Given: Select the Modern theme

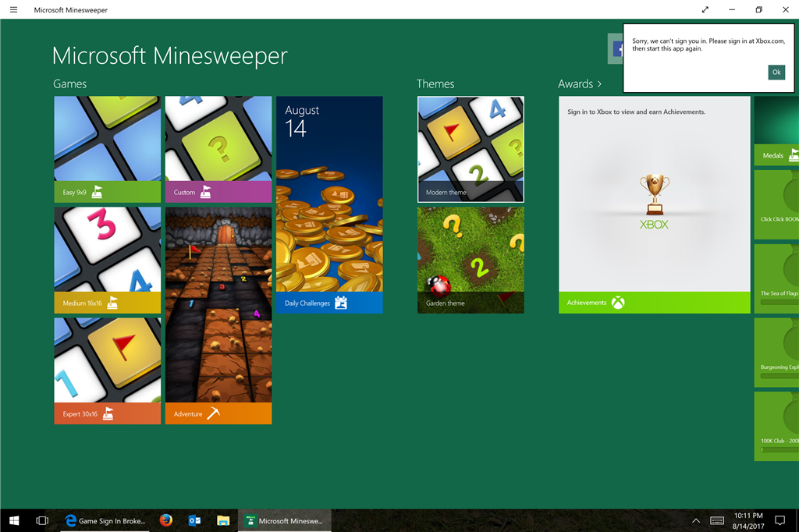Looking at the screenshot, I should (x=471, y=148).
